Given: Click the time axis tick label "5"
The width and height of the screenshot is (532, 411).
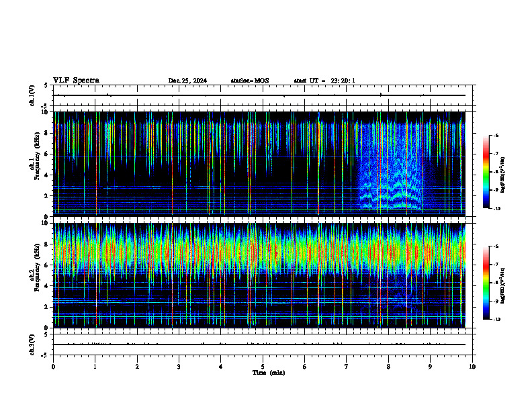Looking at the screenshot, I should pyautogui.click(x=263, y=367).
